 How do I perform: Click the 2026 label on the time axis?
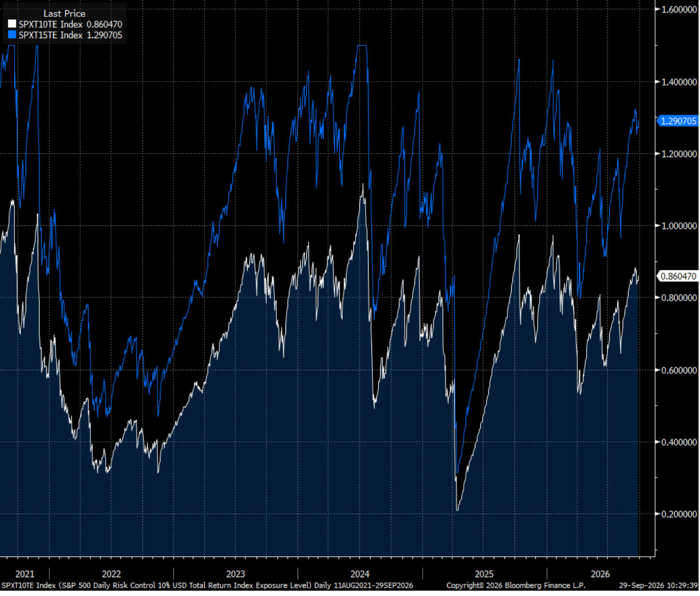pyautogui.click(x=600, y=574)
